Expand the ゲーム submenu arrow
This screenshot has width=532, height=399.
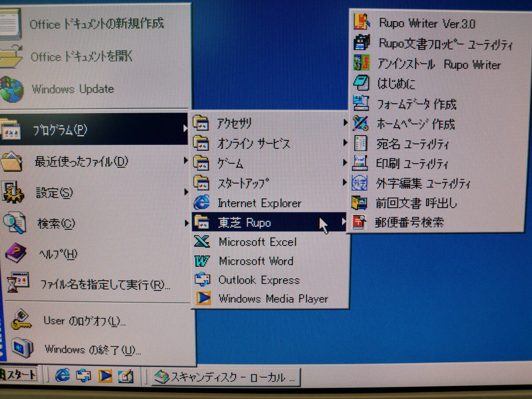pos(344,162)
